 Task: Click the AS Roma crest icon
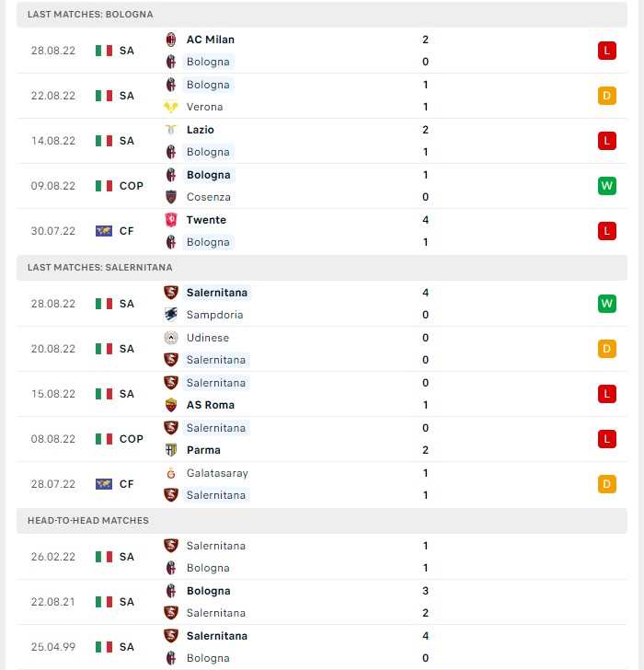click(x=171, y=405)
